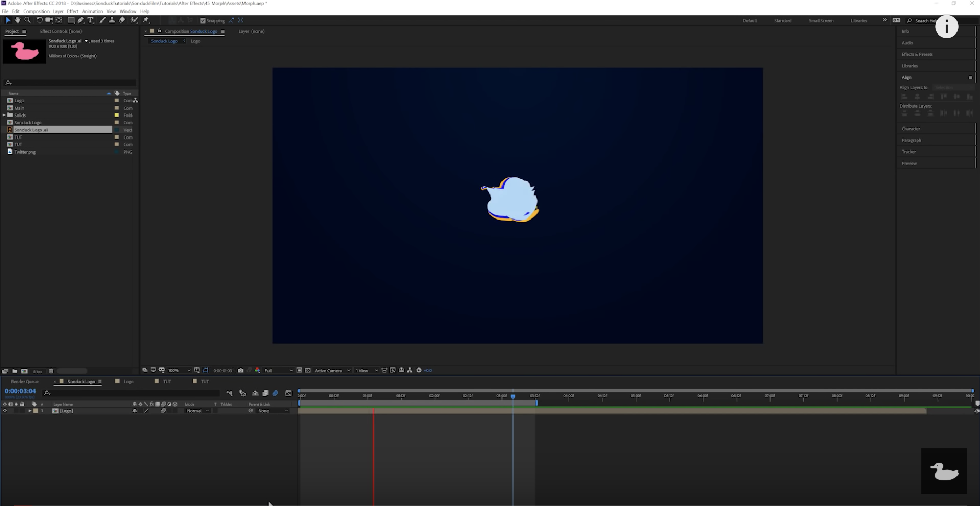Select the Puppet Pin tool
Viewport: 980px width, 506px height.
coord(146,20)
